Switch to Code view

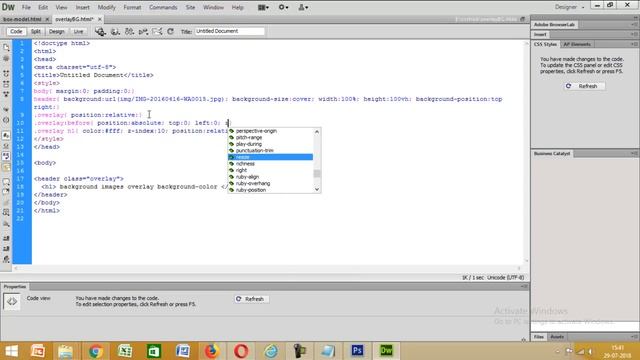click(x=16, y=31)
